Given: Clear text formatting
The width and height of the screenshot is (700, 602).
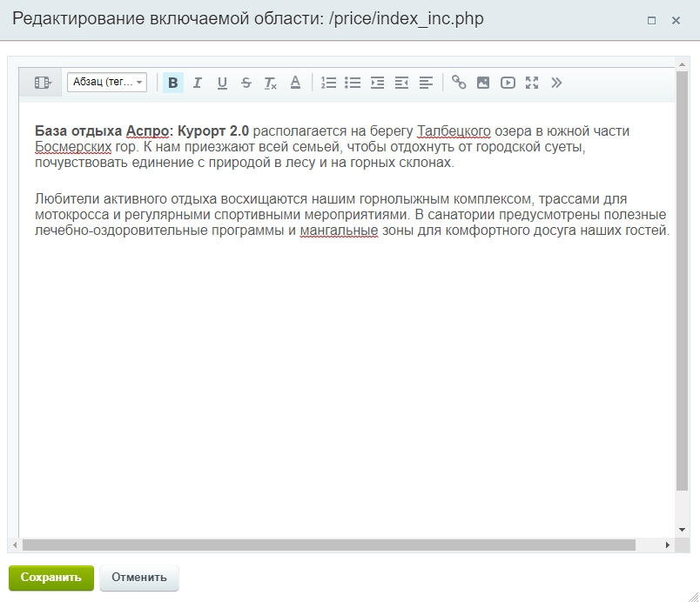Looking at the screenshot, I should point(271,83).
